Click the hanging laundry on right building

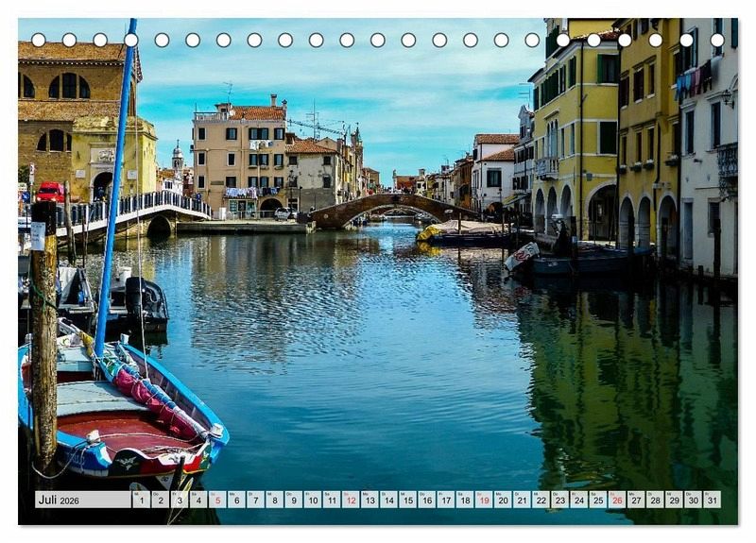[x=693, y=79]
